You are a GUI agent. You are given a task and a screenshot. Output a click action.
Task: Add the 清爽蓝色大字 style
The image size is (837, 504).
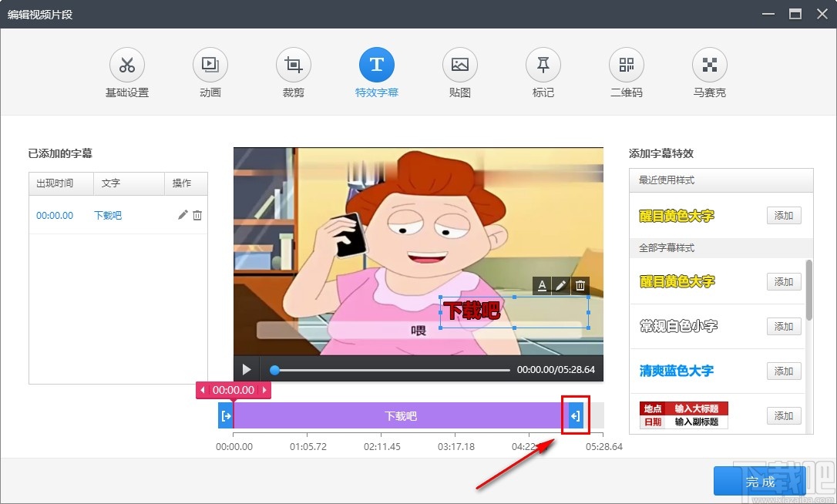[x=784, y=371]
